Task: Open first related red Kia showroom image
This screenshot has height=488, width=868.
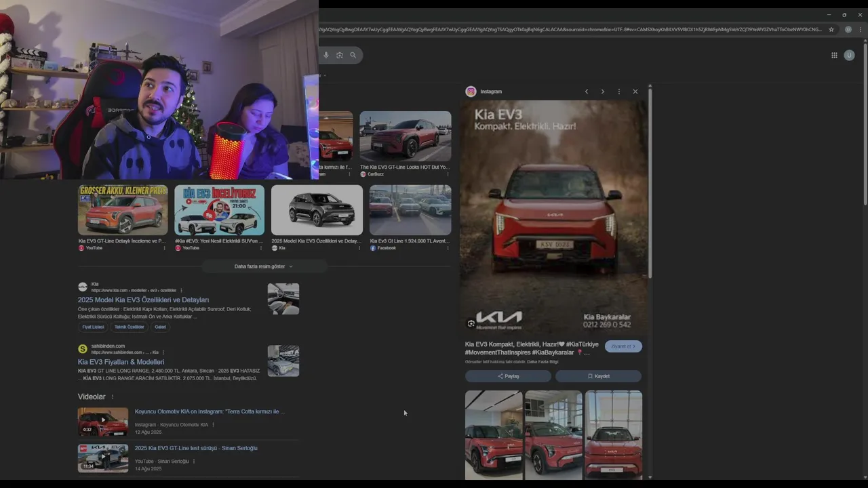Action: (494, 435)
